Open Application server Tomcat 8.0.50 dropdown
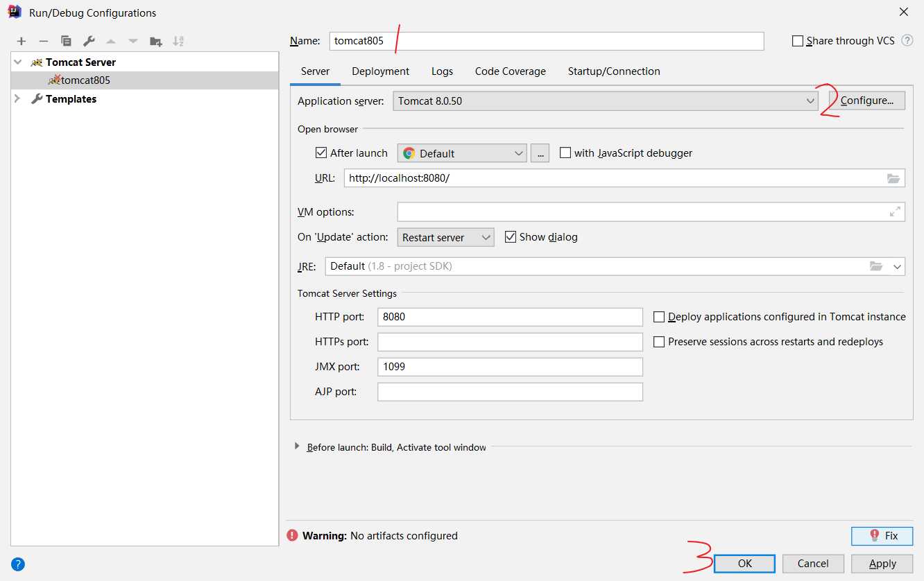This screenshot has width=924, height=581. click(606, 101)
